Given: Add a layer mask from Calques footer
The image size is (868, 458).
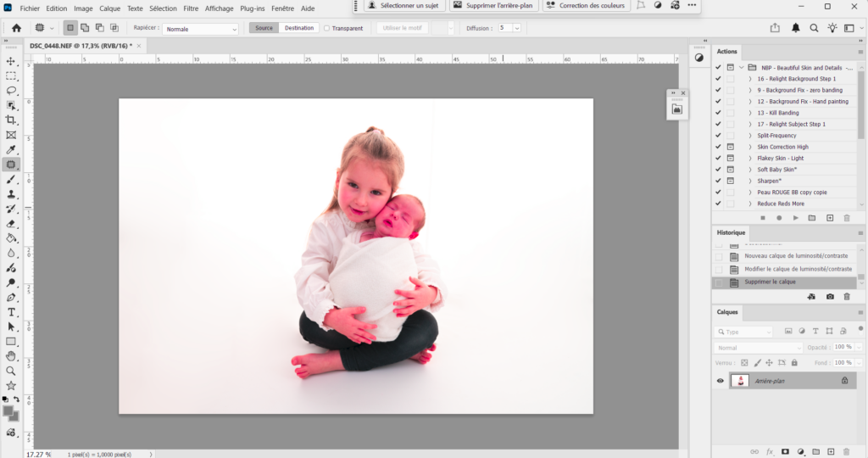Looking at the screenshot, I should click(785, 451).
